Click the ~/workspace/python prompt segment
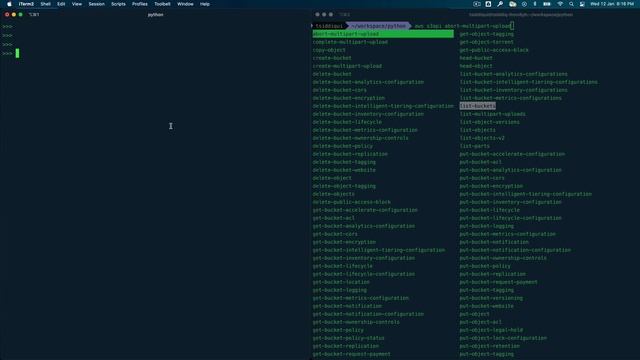Screen dimensions: 640x360 coord(378,26)
